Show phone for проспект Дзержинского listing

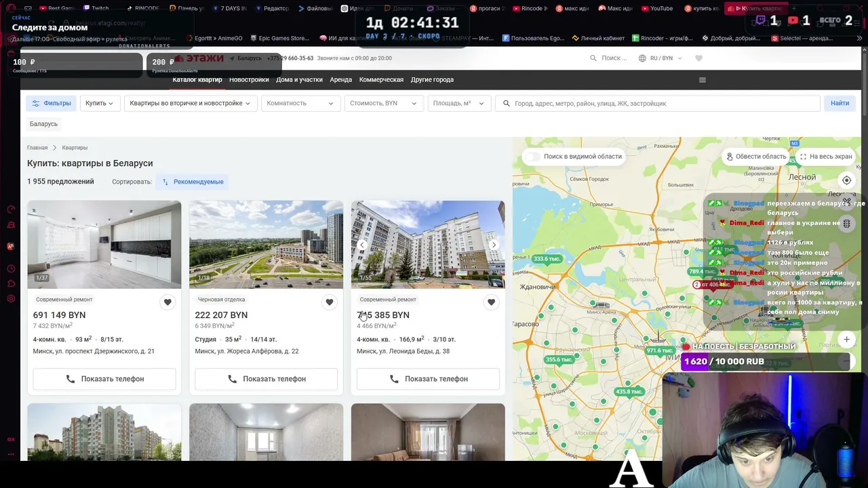point(104,379)
